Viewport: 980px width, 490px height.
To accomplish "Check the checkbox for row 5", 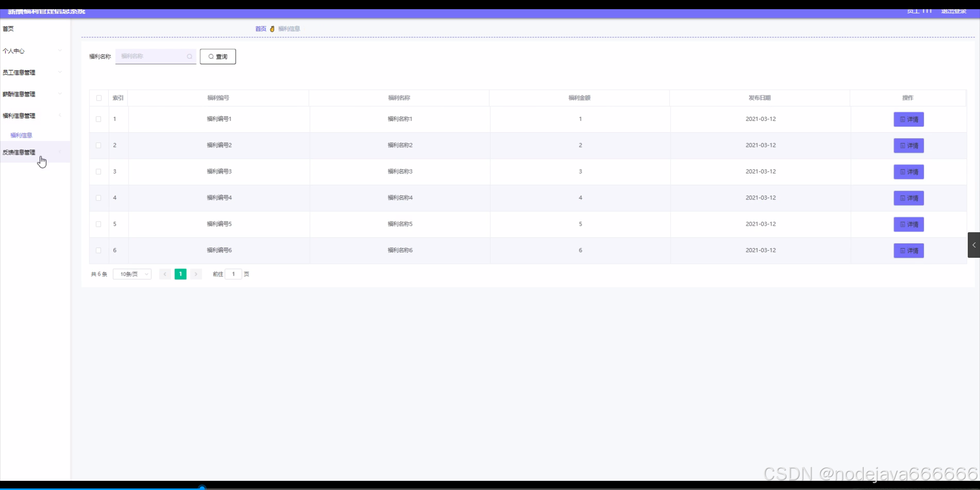I will pyautogui.click(x=99, y=224).
